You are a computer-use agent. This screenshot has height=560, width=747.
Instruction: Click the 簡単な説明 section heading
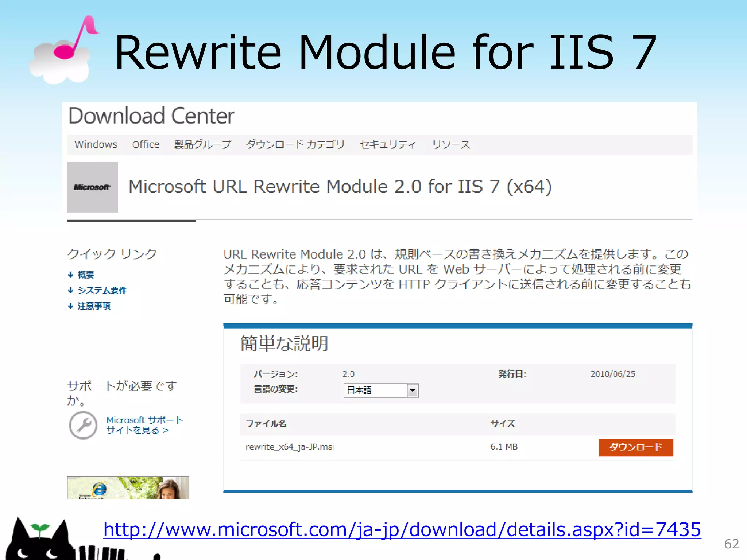[x=284, y=343]
